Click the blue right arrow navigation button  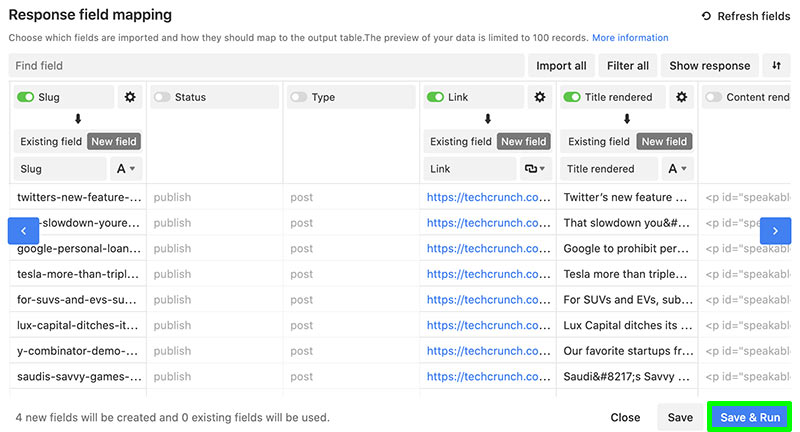point(775,231)
